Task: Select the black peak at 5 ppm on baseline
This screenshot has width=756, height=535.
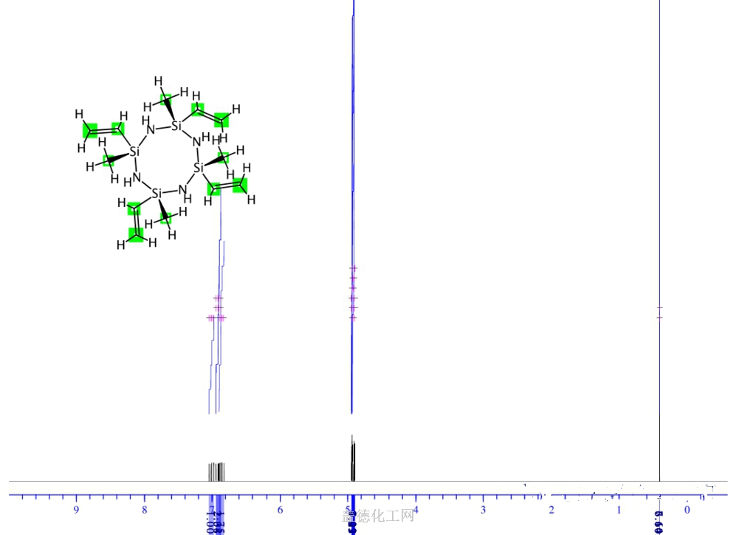Action: click(352, 458)
